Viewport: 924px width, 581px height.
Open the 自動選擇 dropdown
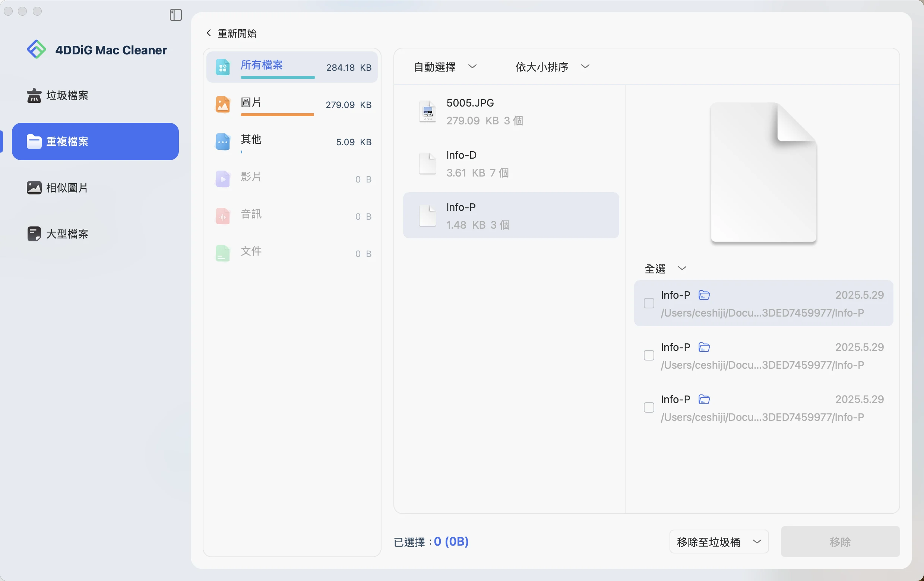coord(445,67)
